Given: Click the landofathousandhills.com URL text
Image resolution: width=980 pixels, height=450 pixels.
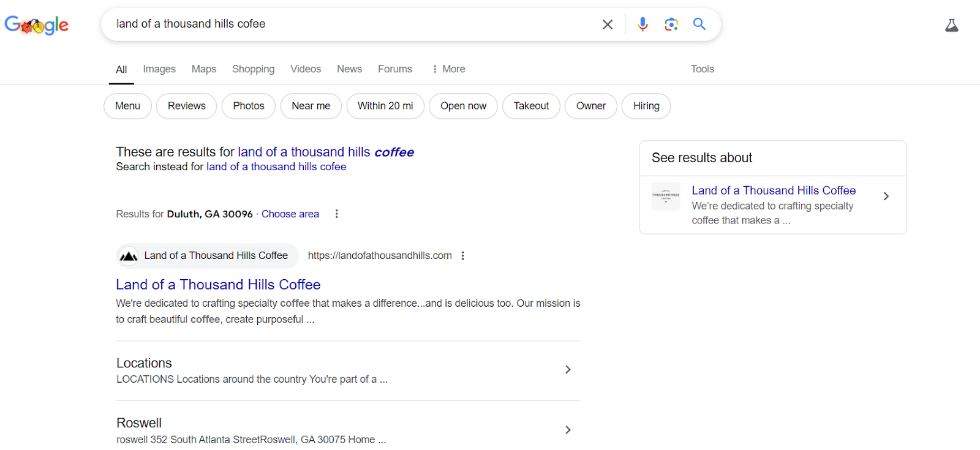Looking at the screenshot, I should coord(380,256).
